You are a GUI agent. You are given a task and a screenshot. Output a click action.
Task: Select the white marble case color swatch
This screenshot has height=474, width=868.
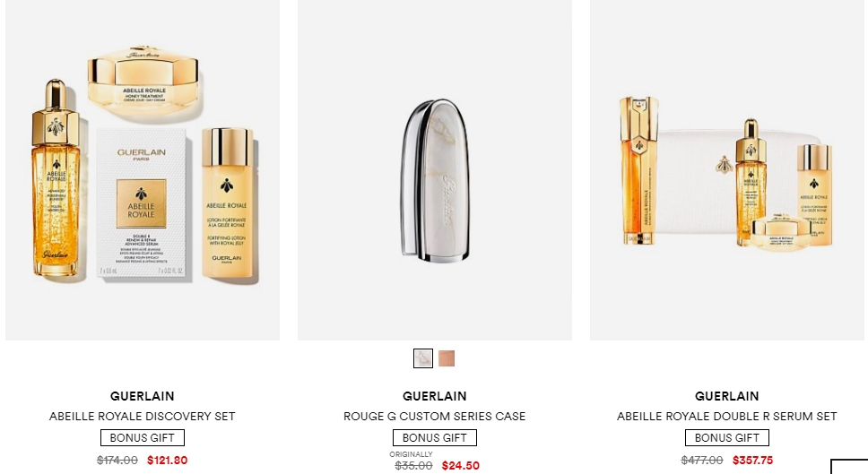click(x=423, y=358)
